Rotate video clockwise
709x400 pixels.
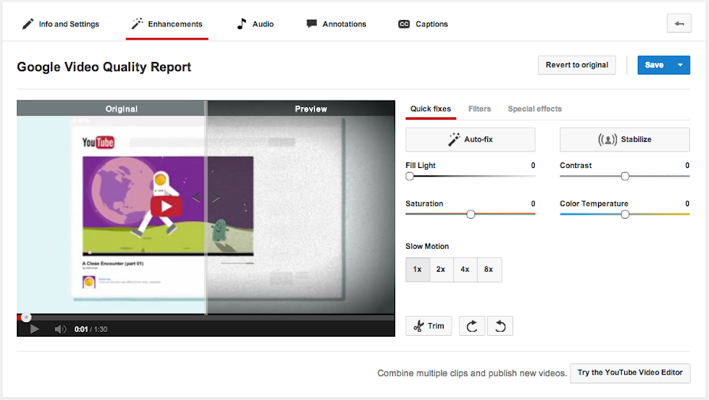pos(471,326)
